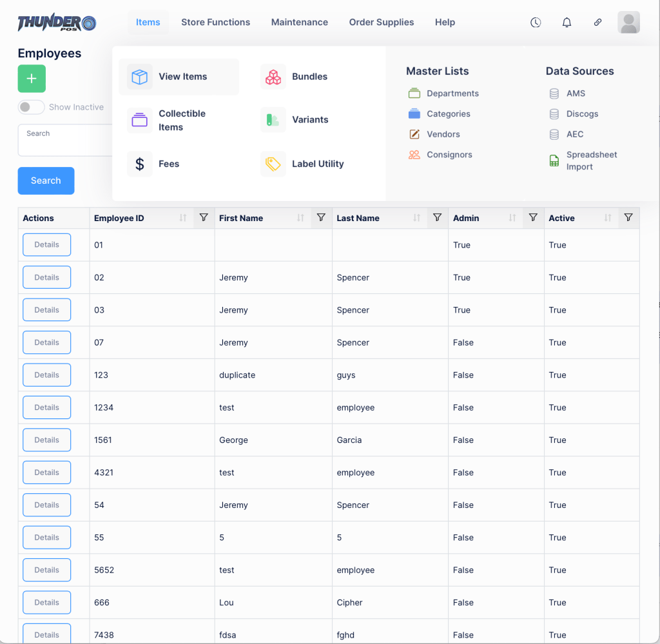Screen dimensions: 660x644
Task: Open the Employee ID column filter
Action: (x=204, y=218)
